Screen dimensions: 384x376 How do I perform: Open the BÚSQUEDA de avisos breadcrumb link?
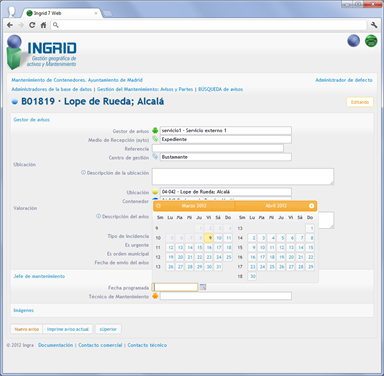(x=221, y=89)
